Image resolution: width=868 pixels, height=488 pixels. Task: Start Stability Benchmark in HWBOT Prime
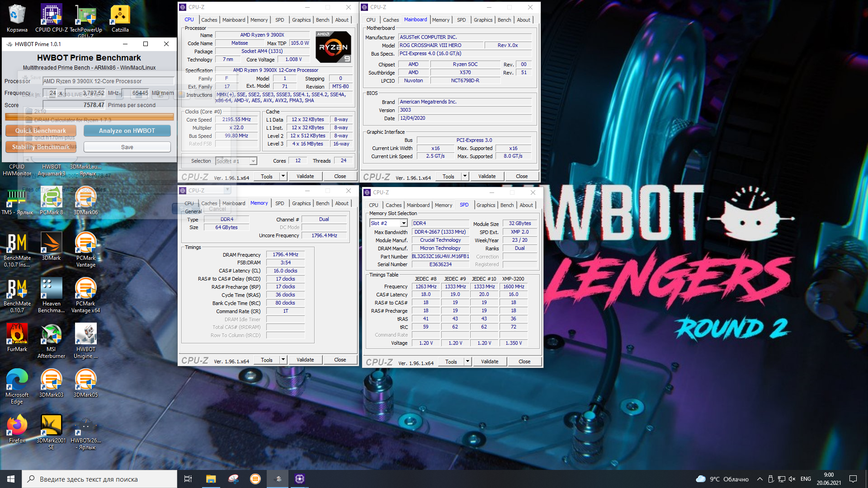pyautogui.click(x=41, y=147)
